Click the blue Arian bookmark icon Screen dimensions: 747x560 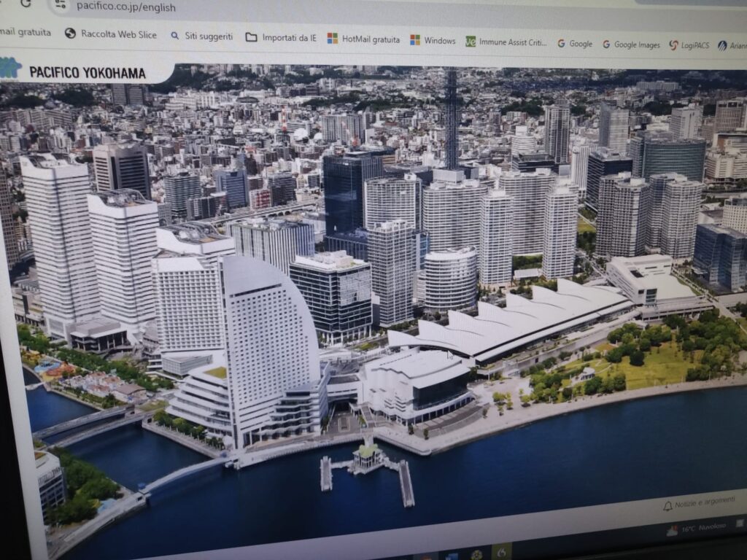click(722, 46)
